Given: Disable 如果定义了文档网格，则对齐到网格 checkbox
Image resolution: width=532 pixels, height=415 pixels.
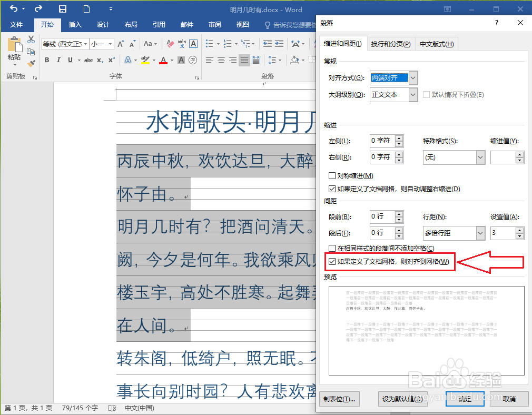Looking at the screenshot, I should 333,261.
